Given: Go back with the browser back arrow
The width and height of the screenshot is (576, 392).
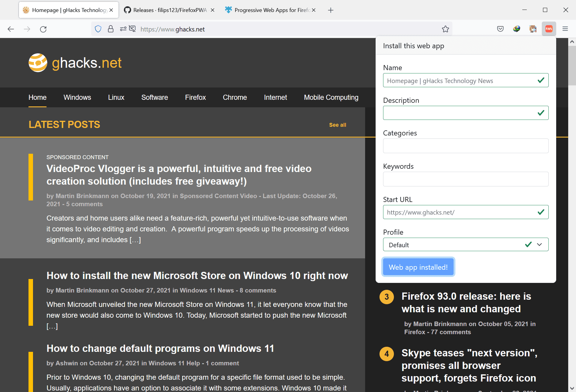Looking at the screenshot, I should pyautogui.click(x=11, y=29).
